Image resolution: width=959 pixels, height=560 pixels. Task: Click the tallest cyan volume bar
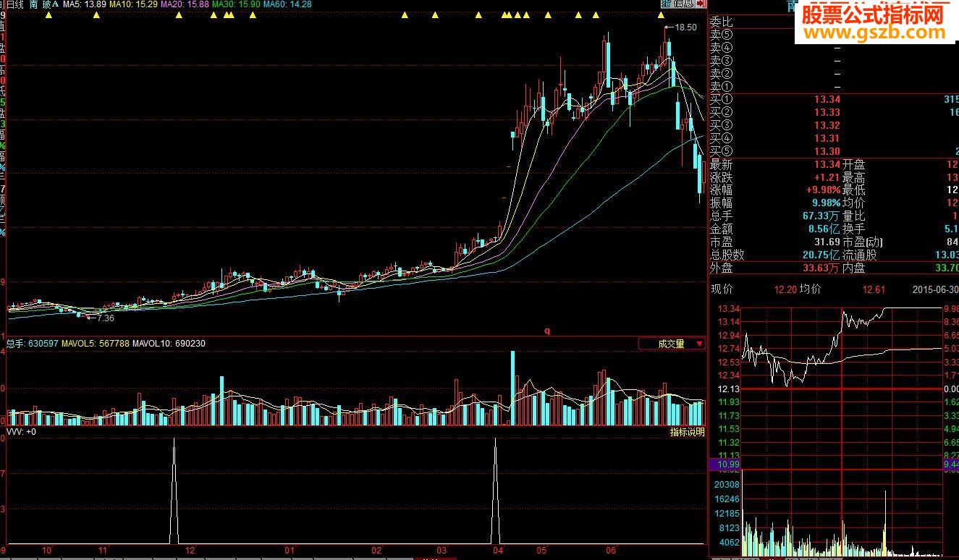513,389
